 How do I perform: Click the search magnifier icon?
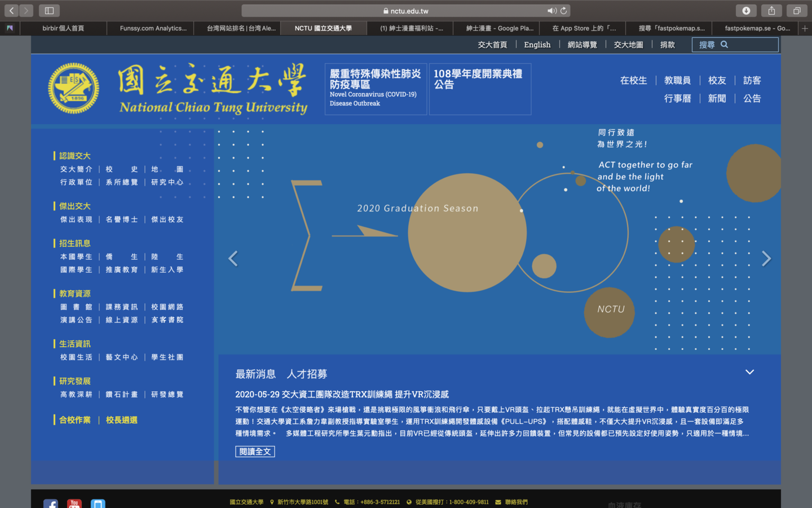coord(725,45)
